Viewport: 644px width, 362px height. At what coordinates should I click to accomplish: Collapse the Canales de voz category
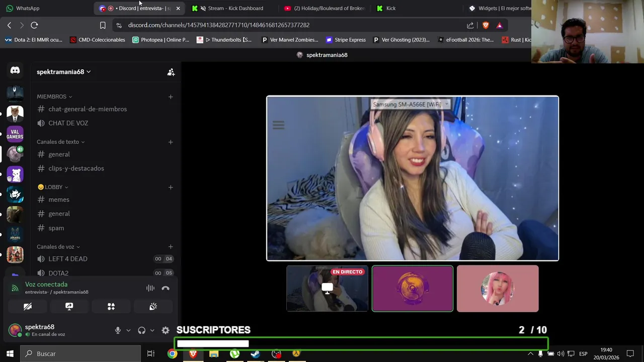(58, 247)
